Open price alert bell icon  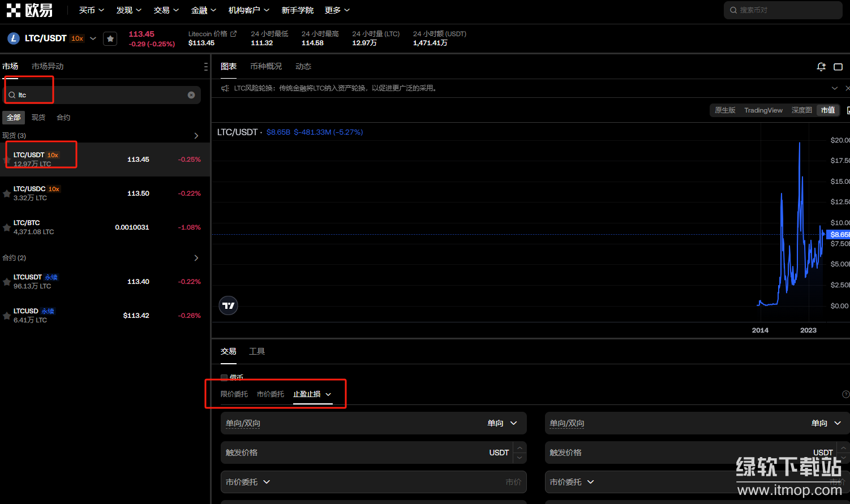tap(821, 67)
